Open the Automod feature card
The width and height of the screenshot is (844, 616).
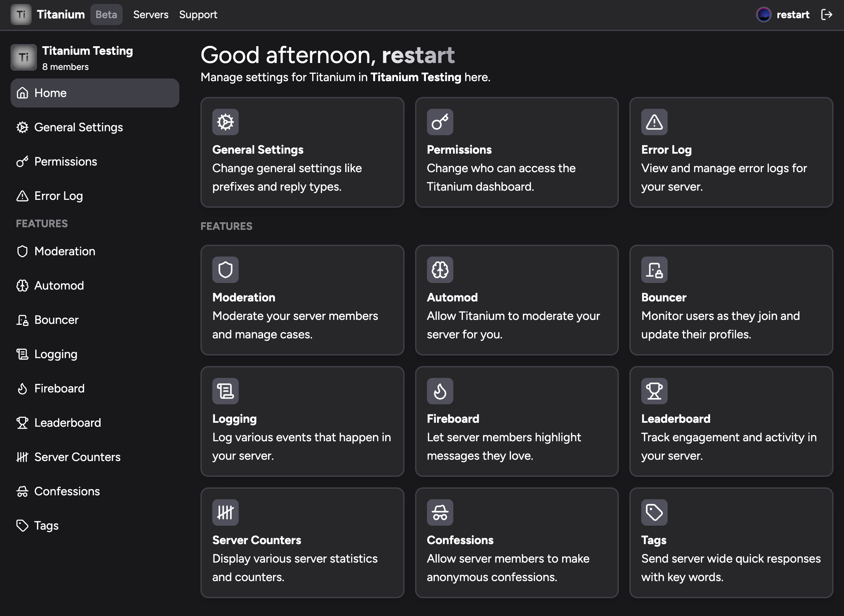pyautogui.click(x=517, y=300)
